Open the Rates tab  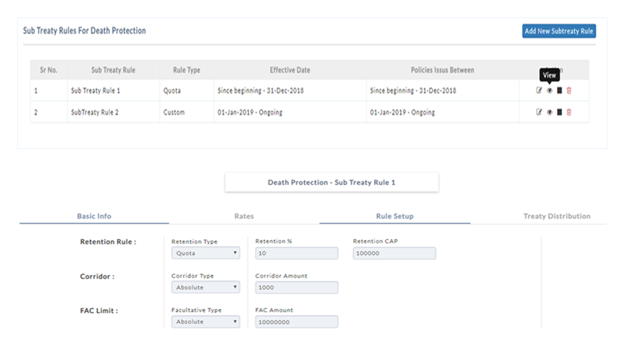click(x=244, y=217)
